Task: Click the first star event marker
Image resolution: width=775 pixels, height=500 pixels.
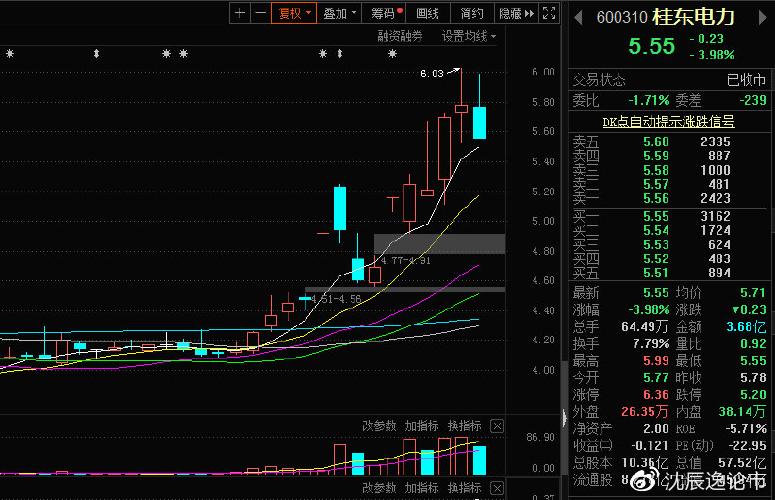Action: pyautogui.click(x=10, y=53)
